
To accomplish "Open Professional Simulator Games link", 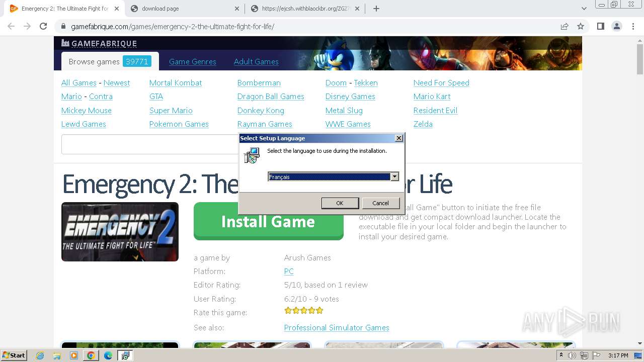I will [x=337, y=327].
